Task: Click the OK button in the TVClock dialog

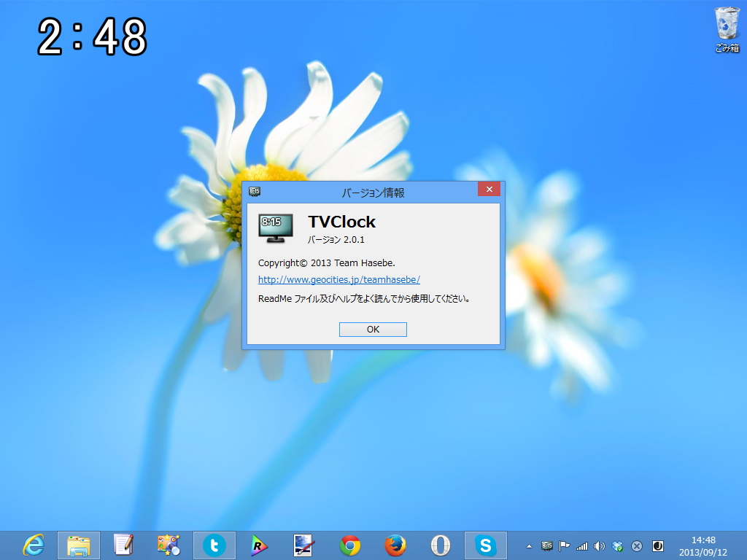Action: [372, 329]
